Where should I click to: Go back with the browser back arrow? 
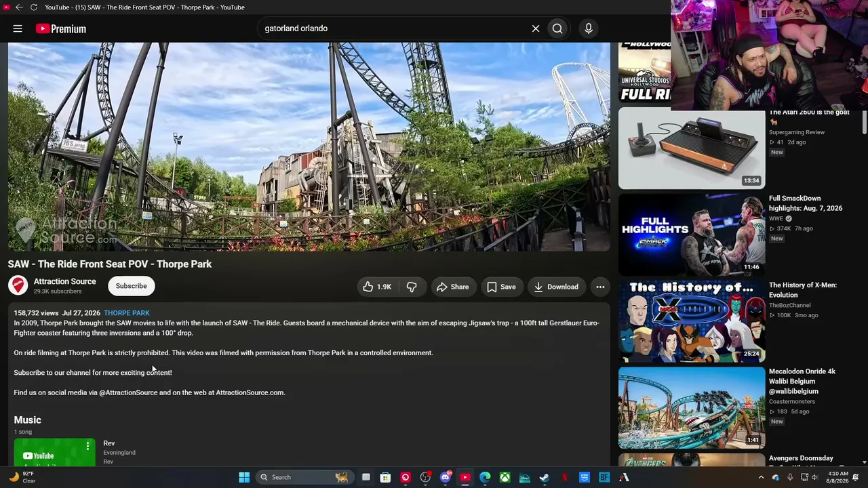tap(19, 7)
